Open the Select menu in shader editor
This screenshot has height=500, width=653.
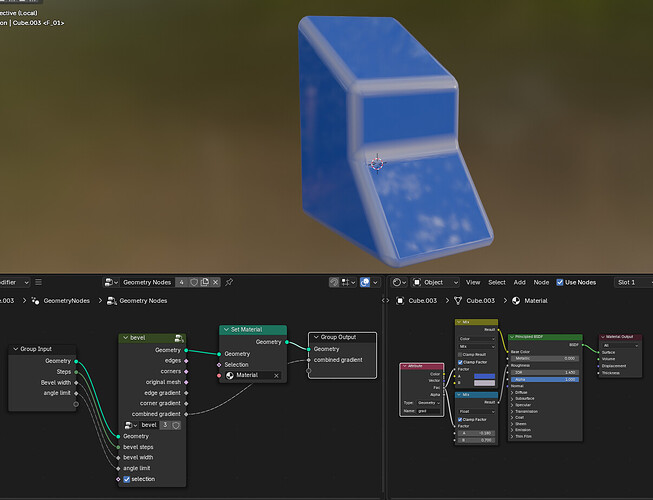[496, 282]
